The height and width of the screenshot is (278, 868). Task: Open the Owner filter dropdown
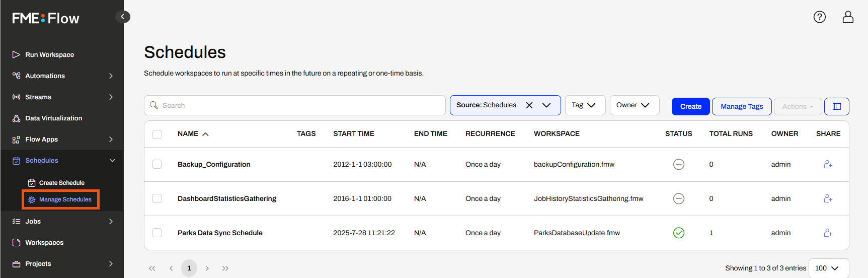(x=634, y=105)
